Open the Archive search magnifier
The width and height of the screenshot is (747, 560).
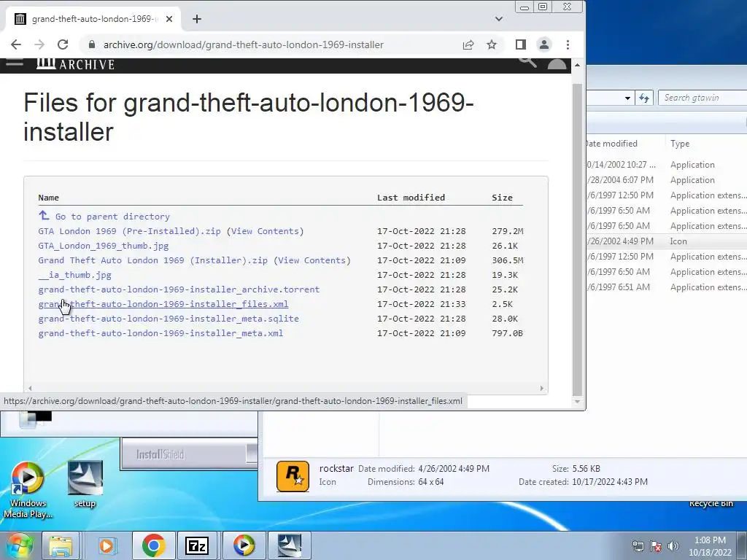(527, 62)
